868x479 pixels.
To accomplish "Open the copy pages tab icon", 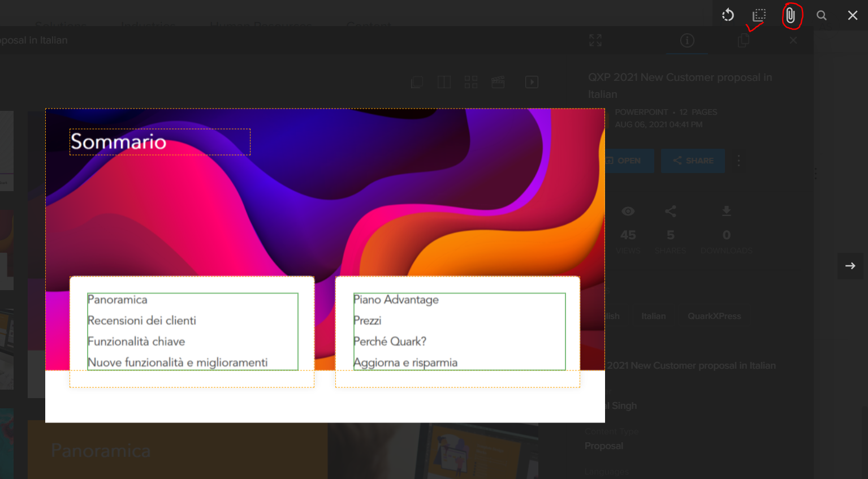I will pyautogui.click(x=744, y=40).
